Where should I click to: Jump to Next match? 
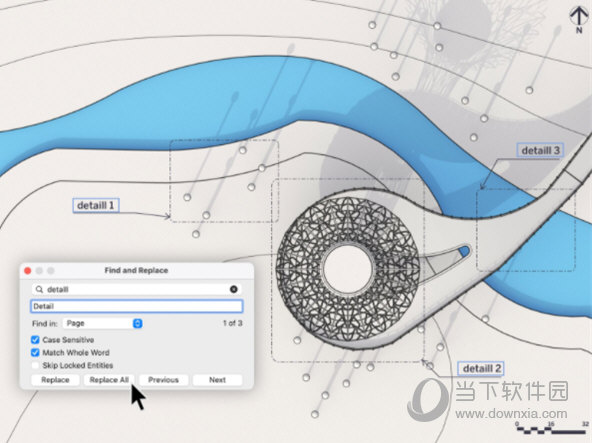point(217,380)
